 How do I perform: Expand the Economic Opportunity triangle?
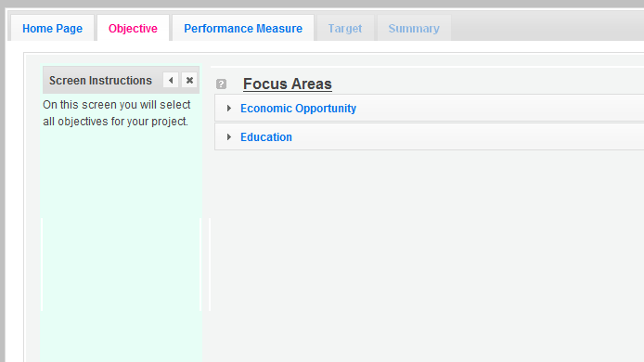click(229, 108)
